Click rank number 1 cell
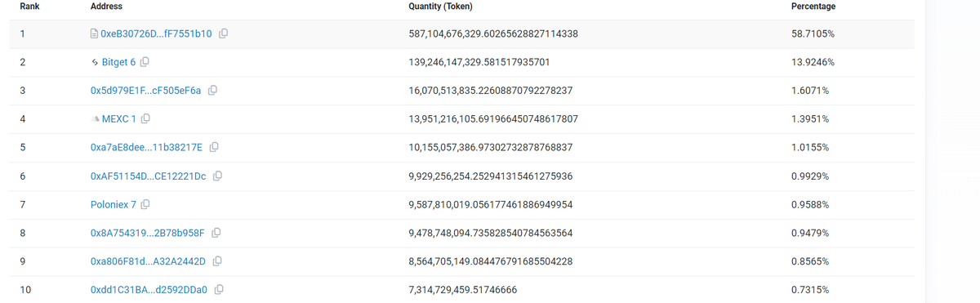The height and width of the screenshot is (303, 980). click(x=22, y=33)
